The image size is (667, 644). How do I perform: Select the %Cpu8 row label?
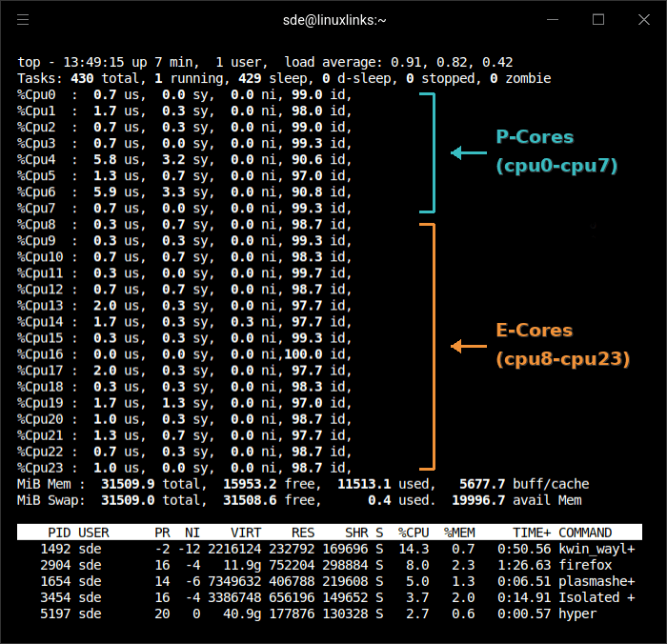tap(36, 225)
